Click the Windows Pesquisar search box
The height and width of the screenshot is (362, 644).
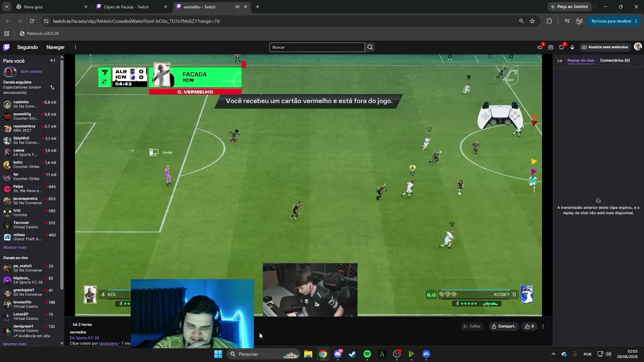(264, 354)
